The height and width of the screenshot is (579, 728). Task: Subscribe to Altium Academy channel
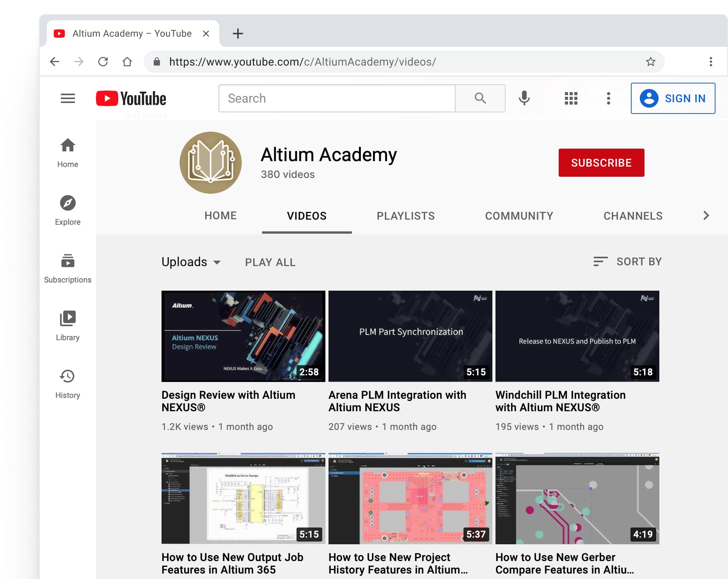[x=601, y=163]
